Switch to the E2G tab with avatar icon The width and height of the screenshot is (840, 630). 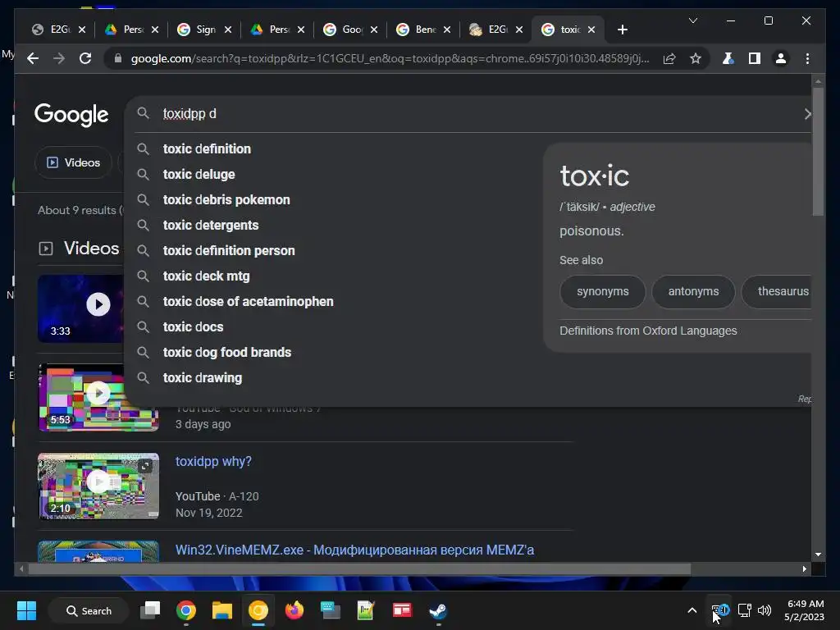click(x=498, y=30)
